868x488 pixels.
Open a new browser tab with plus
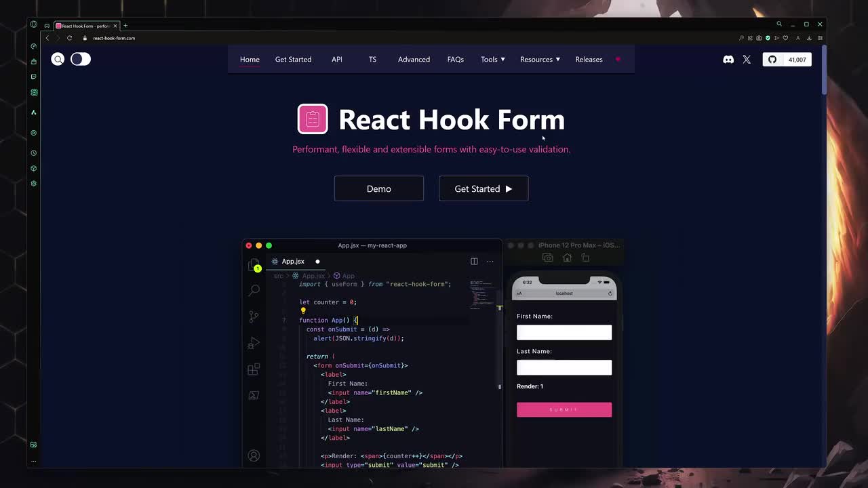click(125, 26)
